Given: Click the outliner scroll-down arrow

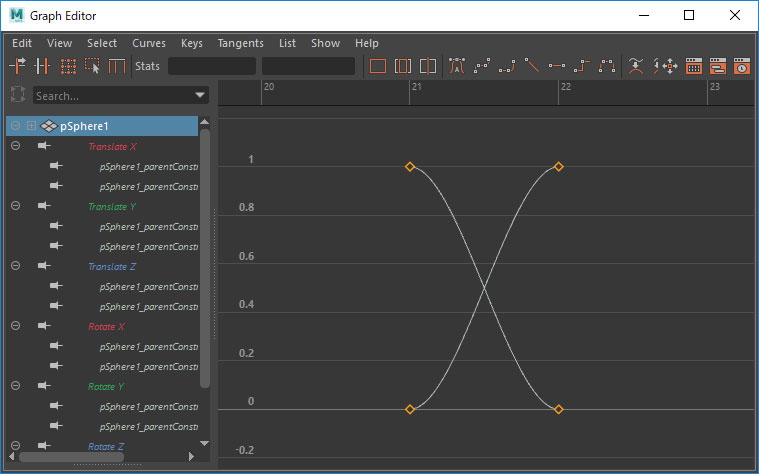Looking at the screenshot, I should [205, 443].
